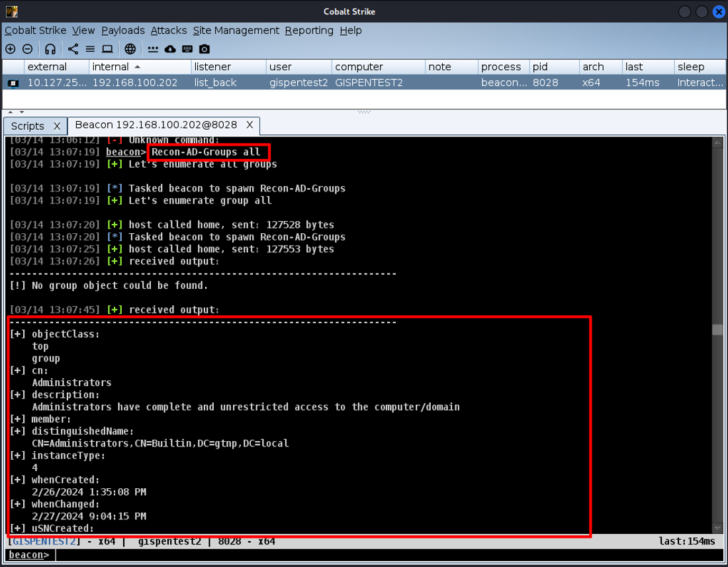Click the Interact... sleep cell
The image size is (728, 567).
tap(700, 83)
